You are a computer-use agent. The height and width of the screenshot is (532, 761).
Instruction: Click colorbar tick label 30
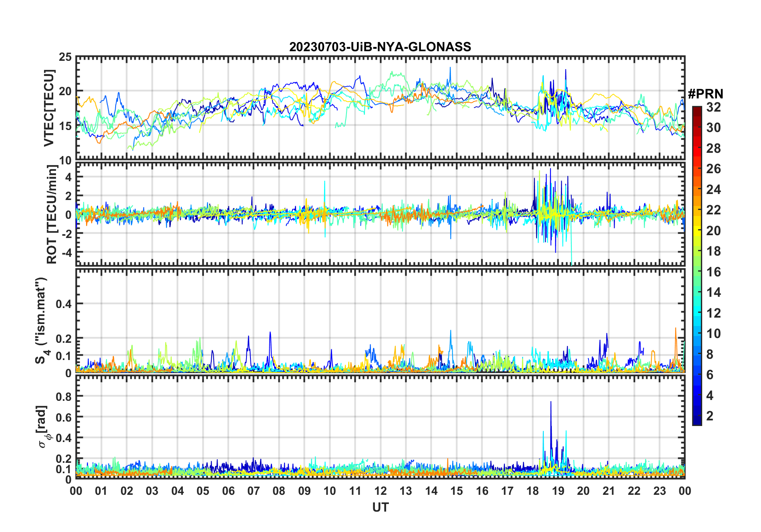[713, 128]
